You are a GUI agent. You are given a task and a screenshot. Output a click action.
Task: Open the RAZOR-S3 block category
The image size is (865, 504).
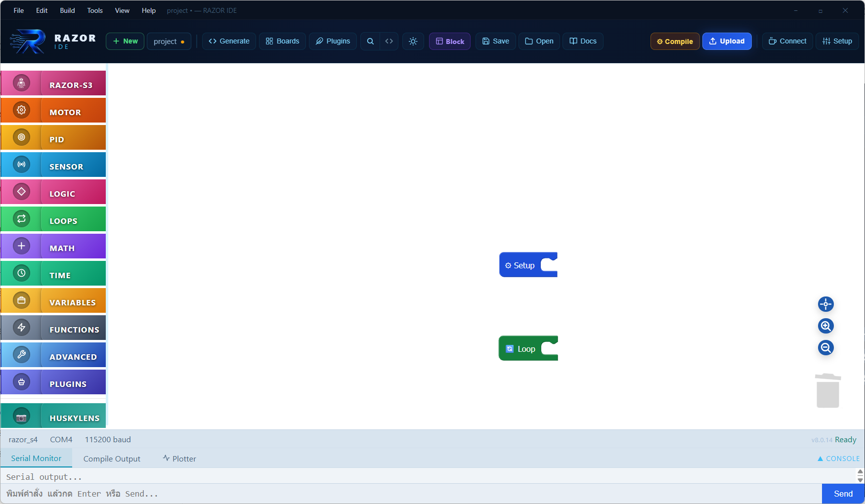[x=53, y=83]
